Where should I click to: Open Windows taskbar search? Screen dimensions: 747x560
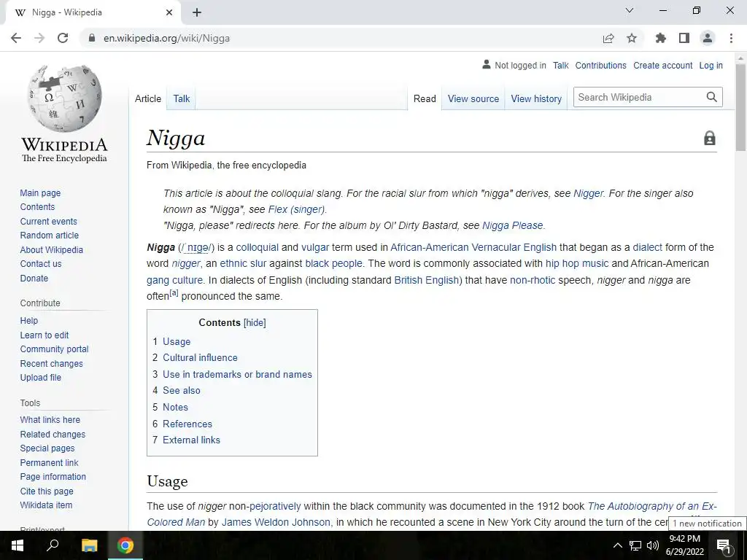coord(53,545)
